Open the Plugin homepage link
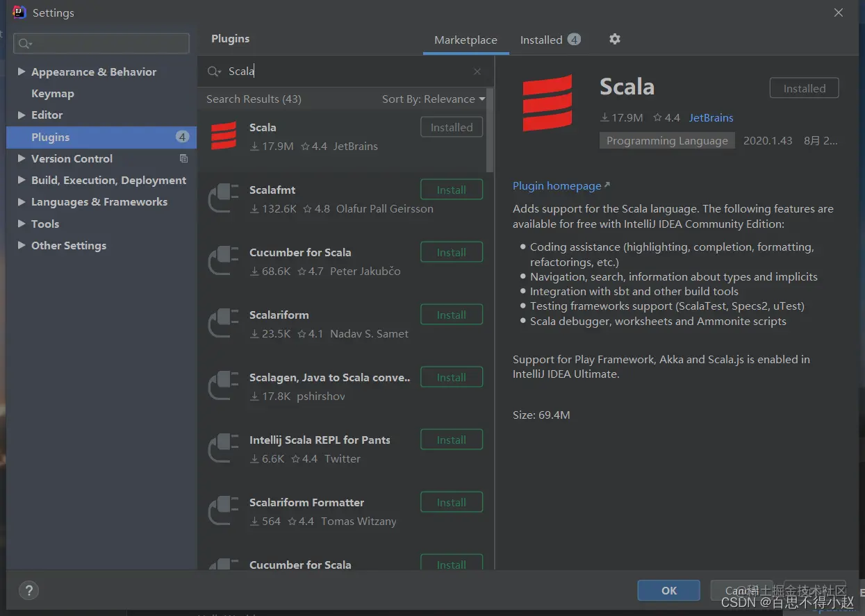 pyautogui.click(x=561, y=185)
